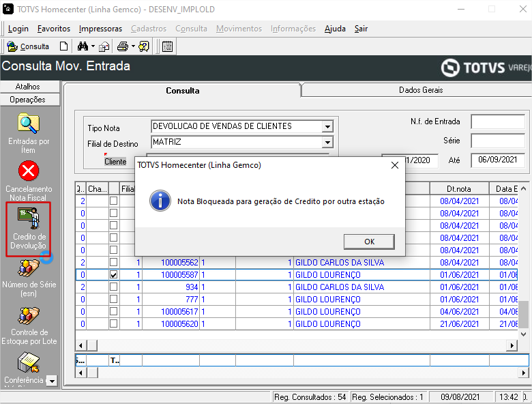Click totals row scrollbar thumb

tap(92, 373)
